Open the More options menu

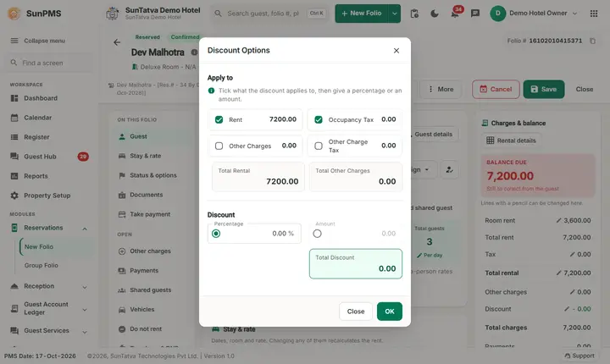(x=441, y=90)
